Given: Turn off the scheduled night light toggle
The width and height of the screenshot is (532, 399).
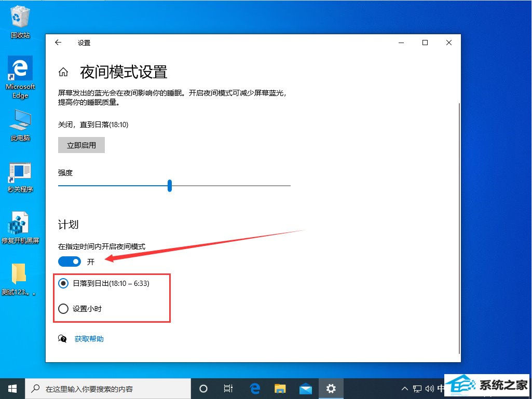Looking at the screenshot, I should click(70, 262).
